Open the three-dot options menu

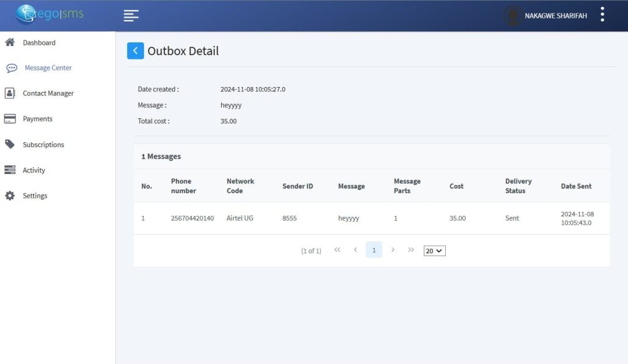pyautogui.click(x=602, y=15)
